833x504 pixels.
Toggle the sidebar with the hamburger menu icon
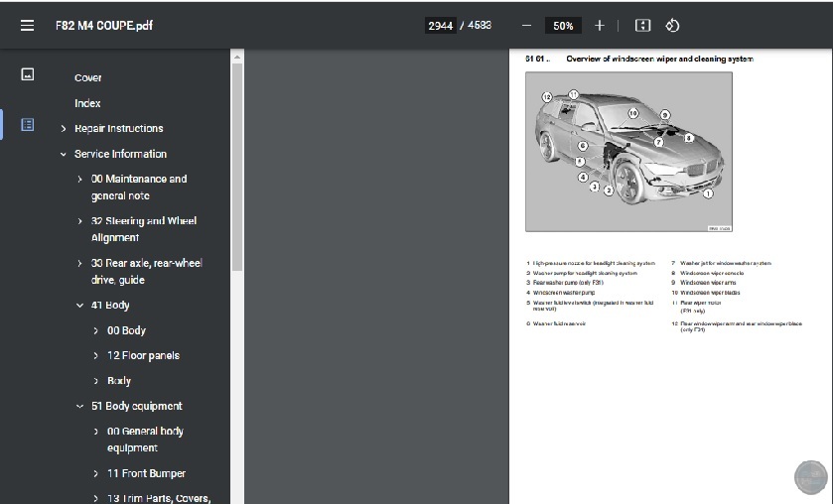27,26
